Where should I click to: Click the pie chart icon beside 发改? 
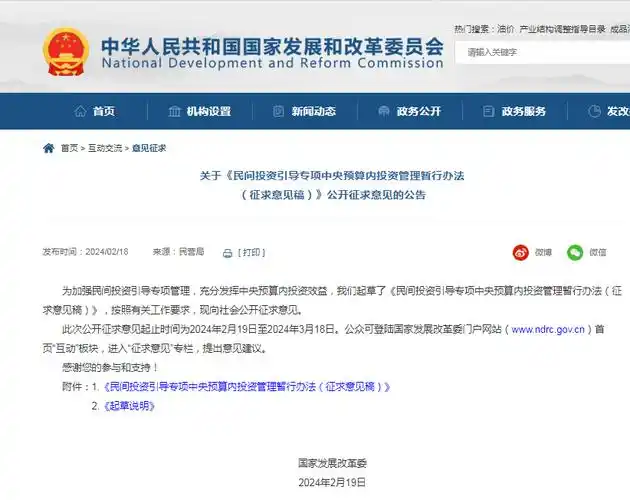[594, 111]
